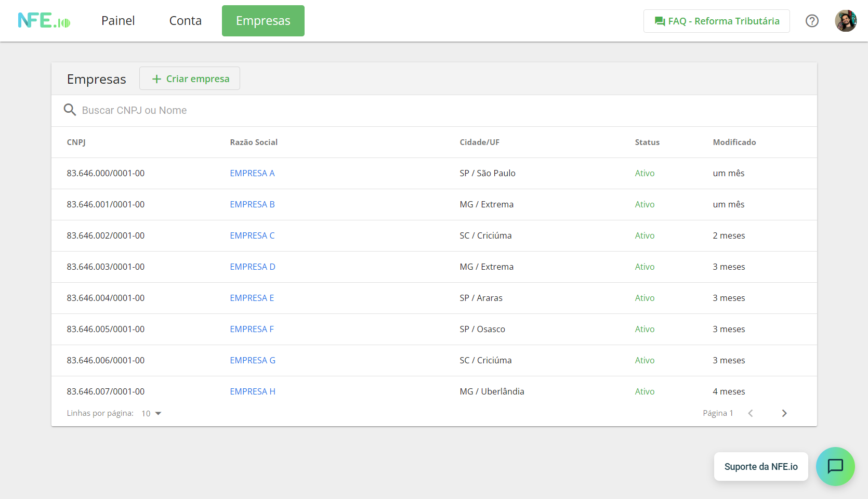Click the chat icon in FAQ button
This screenshot has height=499, width=868.
coord(660,21)
